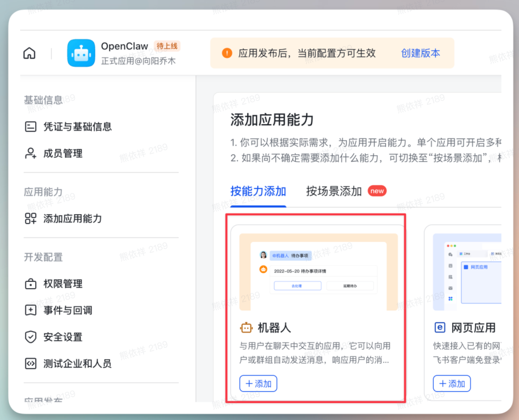The height and width of the screenshot is (420, 519).
Task: Click the 待上线 status badge next to OpenClaw
Action: pyautogui.click(x=167, y=46)
